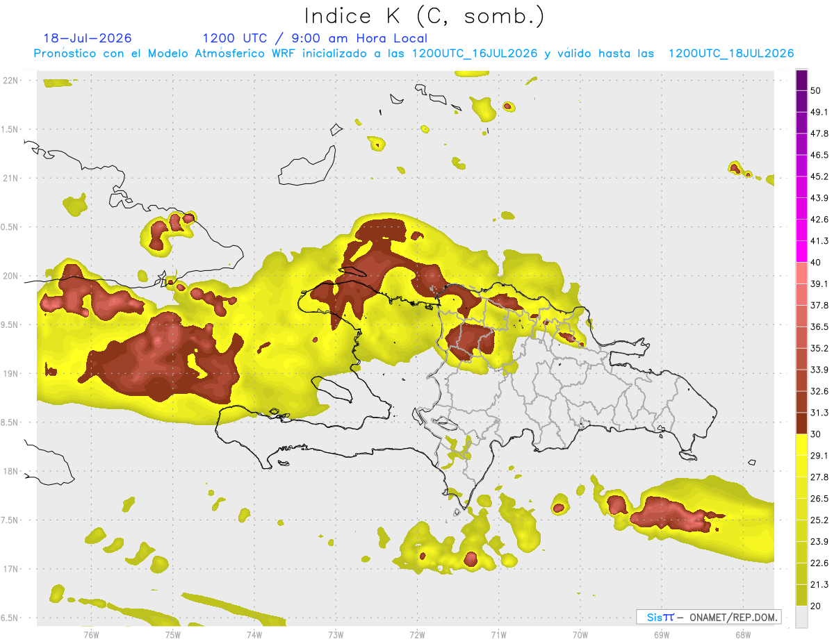Click the legend value "49.1"
834x644 pixels.
[x=819, y=112]
